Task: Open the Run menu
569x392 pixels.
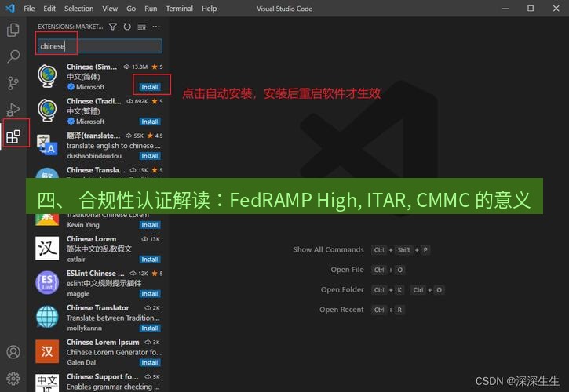Action: click(151, 9)
